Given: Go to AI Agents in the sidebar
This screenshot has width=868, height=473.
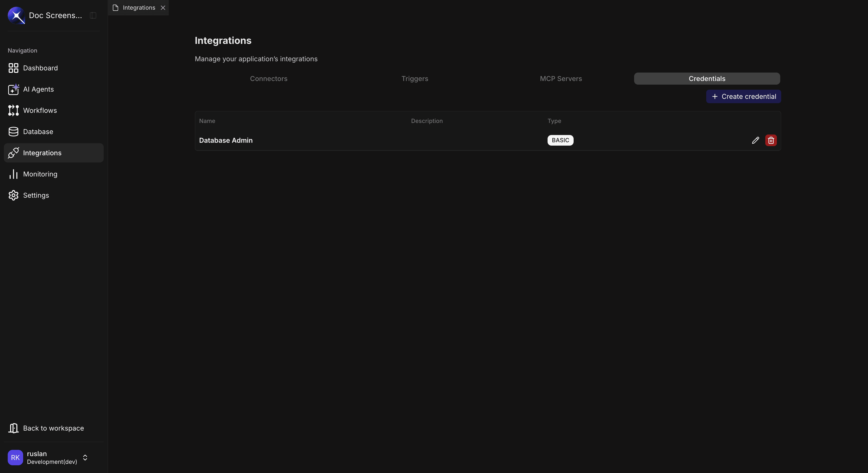Looking at the screenshot, I should click(x=38, y=89).
